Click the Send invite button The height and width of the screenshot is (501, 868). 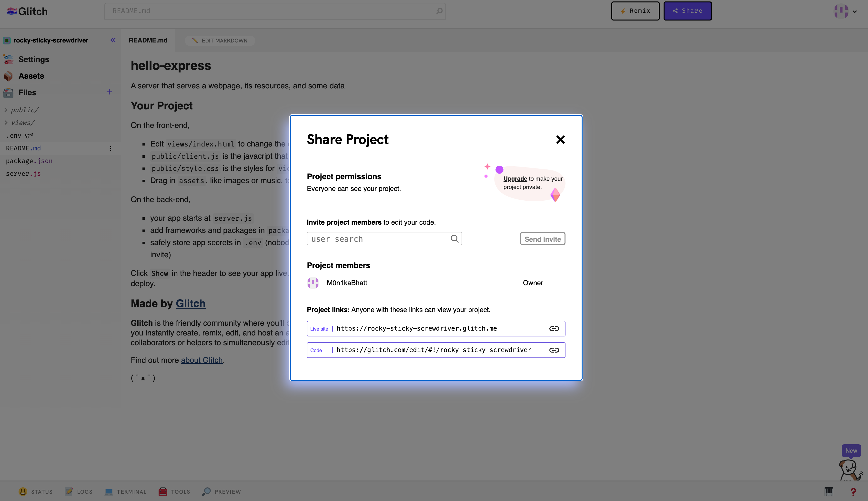pos(543,239)
